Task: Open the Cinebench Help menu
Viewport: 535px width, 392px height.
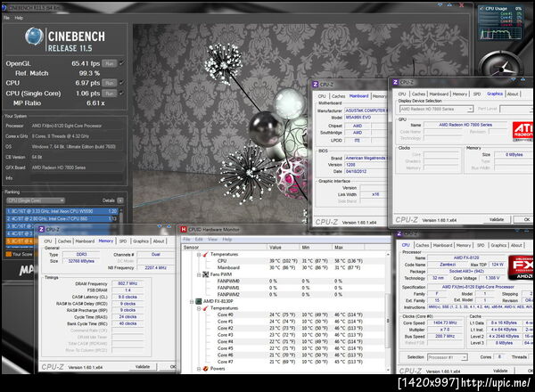Action: [19, 18]
